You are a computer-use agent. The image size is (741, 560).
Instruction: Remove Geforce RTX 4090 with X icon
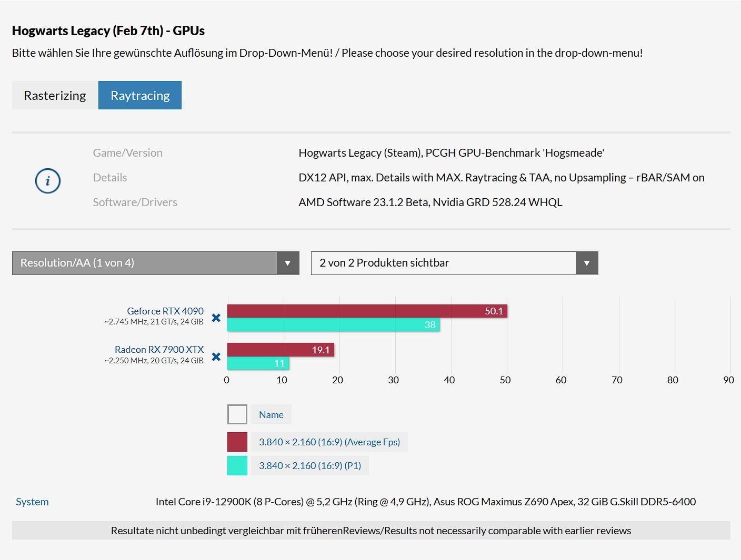(216, 318)
